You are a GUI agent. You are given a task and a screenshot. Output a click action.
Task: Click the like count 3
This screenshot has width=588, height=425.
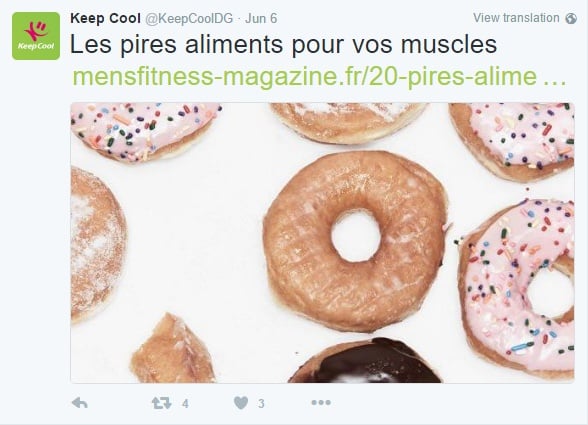coord(261,404)
